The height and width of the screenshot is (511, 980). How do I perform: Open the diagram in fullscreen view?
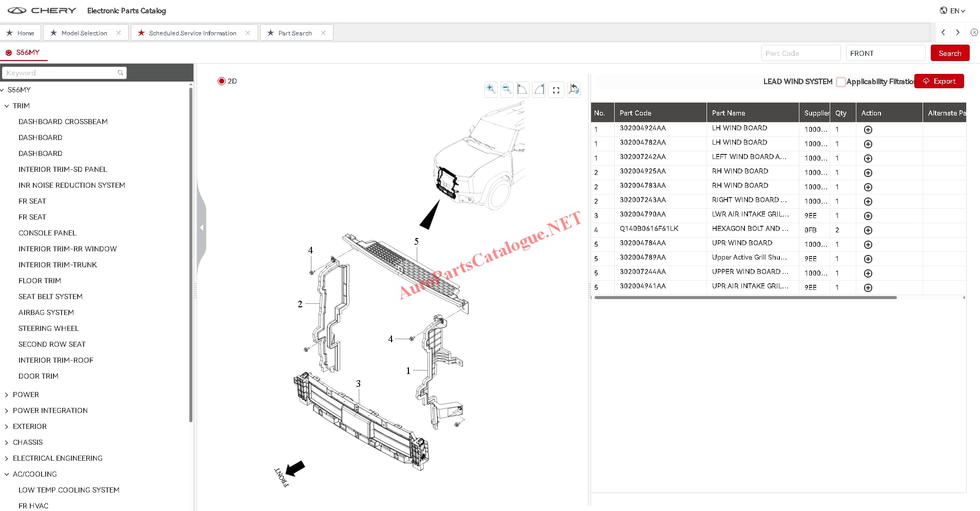pyautogui.click(x=556, y=90)
